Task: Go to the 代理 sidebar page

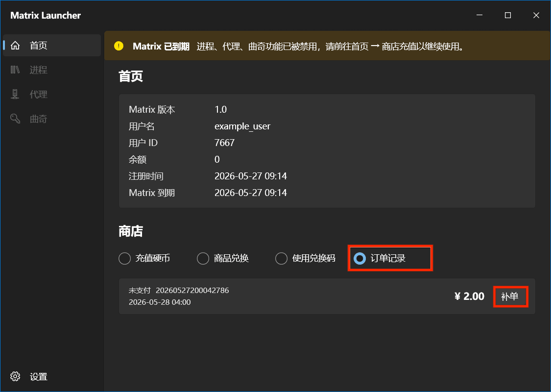Action: point(52,94)
